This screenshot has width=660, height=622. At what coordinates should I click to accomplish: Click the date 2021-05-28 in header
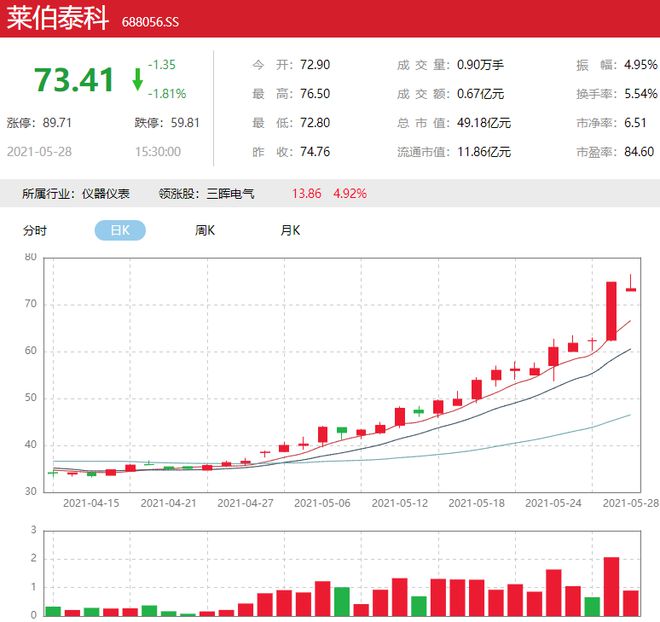[x=39, y=152]
